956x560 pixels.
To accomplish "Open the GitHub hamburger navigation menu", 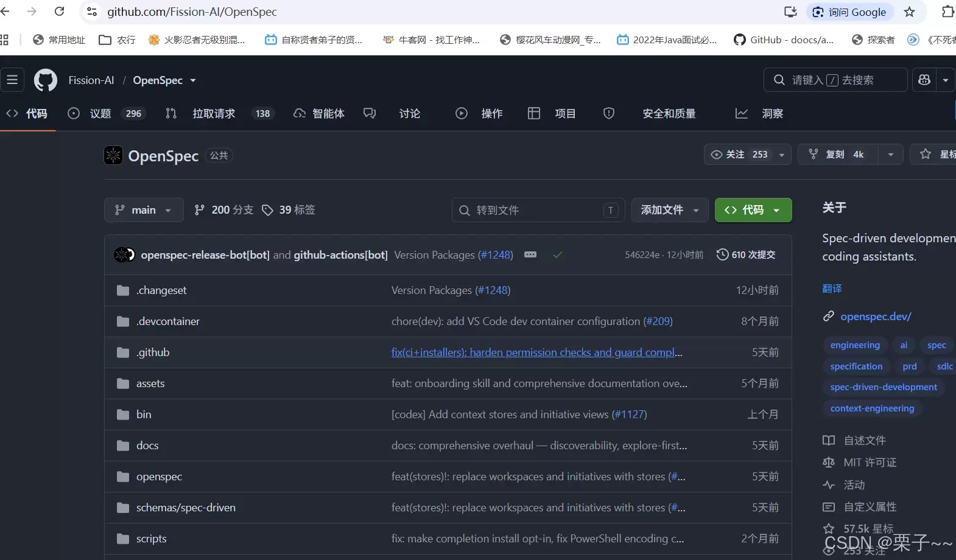I will pyautogui.click(x=12, y=80).
